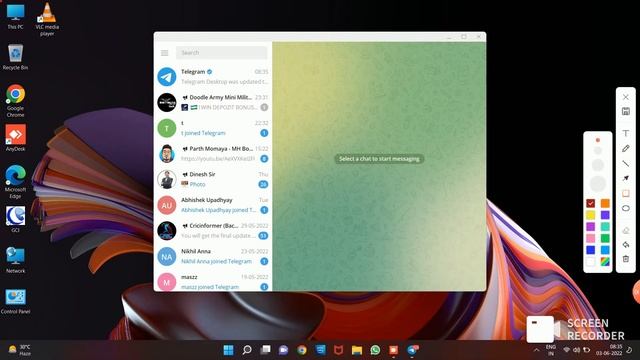The image size is (640, 360).
Task: Choose the largest brush size circle
Action: pyautogui.click(x=598, y=184)
